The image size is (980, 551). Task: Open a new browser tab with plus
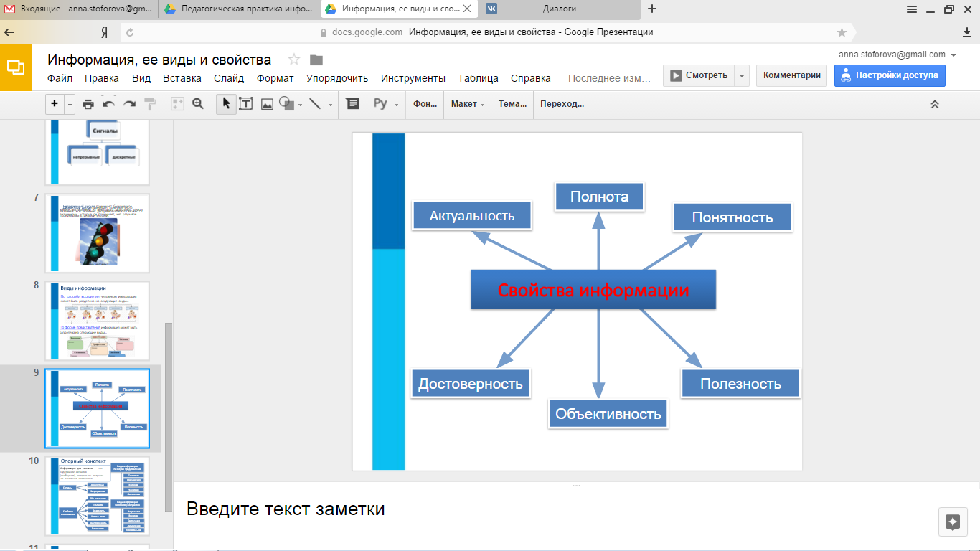(x=652, y=9)
